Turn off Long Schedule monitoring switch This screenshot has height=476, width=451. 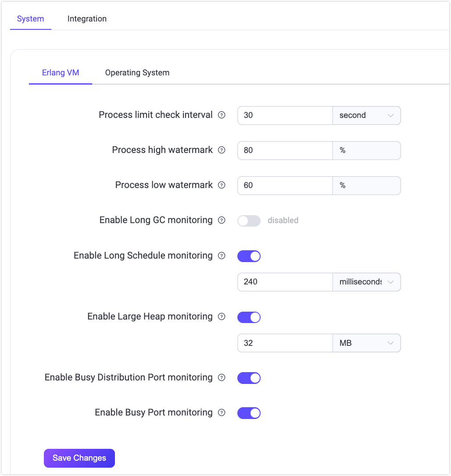pos(249,256)
